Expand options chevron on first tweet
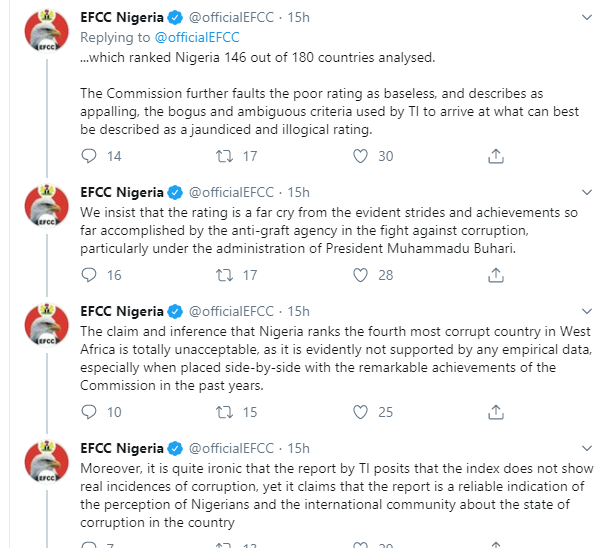Image resolution: width=601 pixels, height=548 pixels. (587, 17)
